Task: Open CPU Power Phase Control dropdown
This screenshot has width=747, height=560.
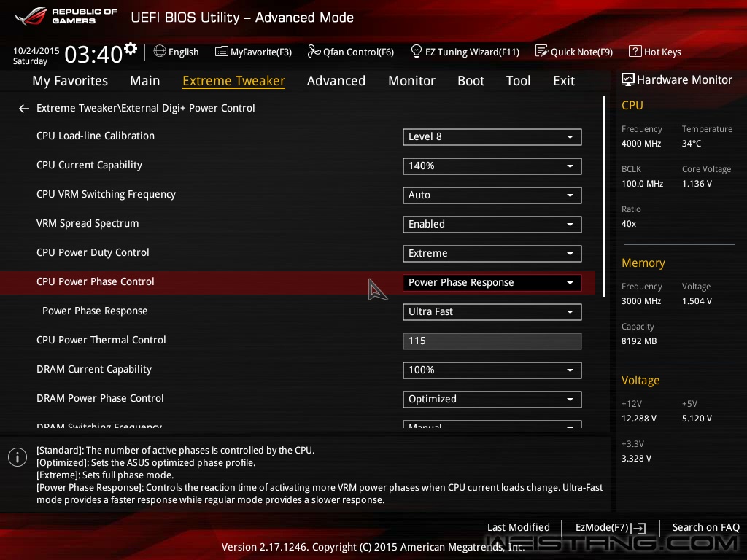Action: pyautogui.click(x=492, y=283)
